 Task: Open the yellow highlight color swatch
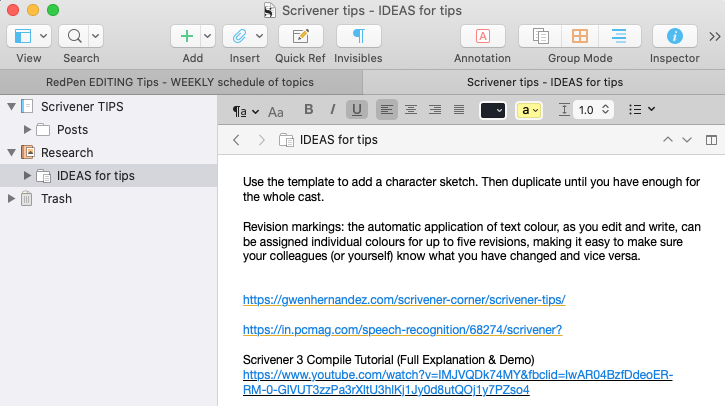528,111
